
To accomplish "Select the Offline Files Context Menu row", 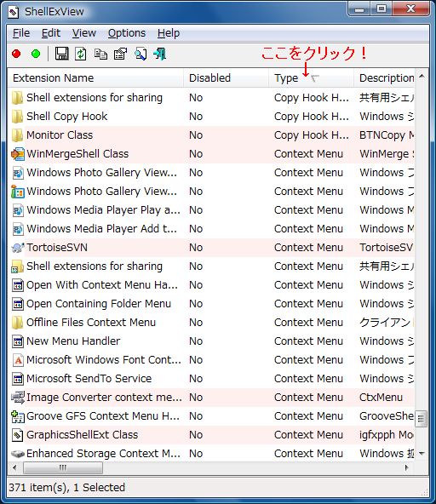I will tap(211, 323).
